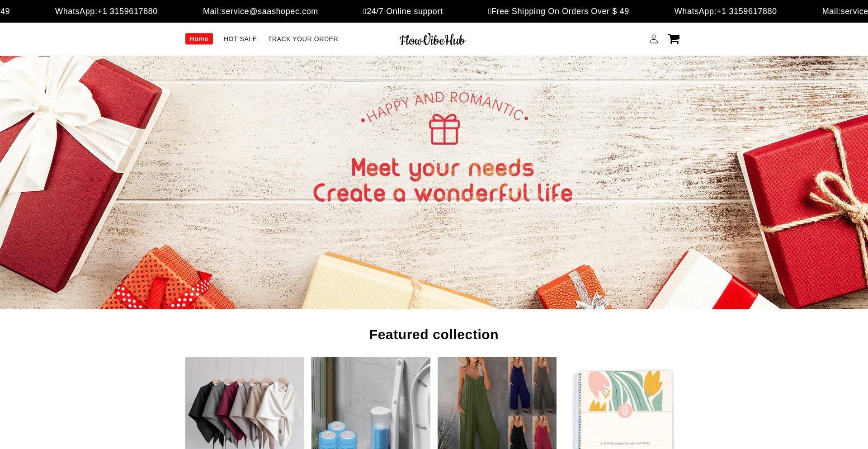Open the poncho shawl product thumbnail
Image resolution: width=868 pixels, height=449 pixels.
(245, 403)
